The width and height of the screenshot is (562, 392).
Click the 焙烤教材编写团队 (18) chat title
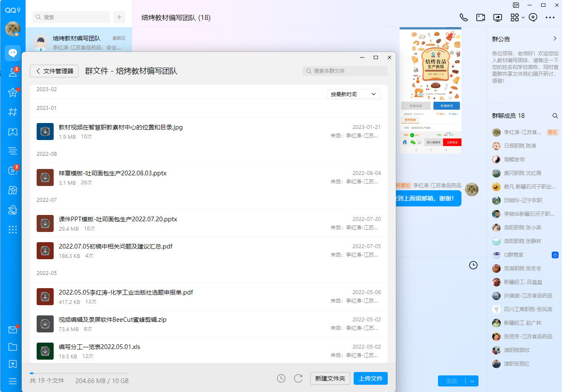click(x=176, y=17)
